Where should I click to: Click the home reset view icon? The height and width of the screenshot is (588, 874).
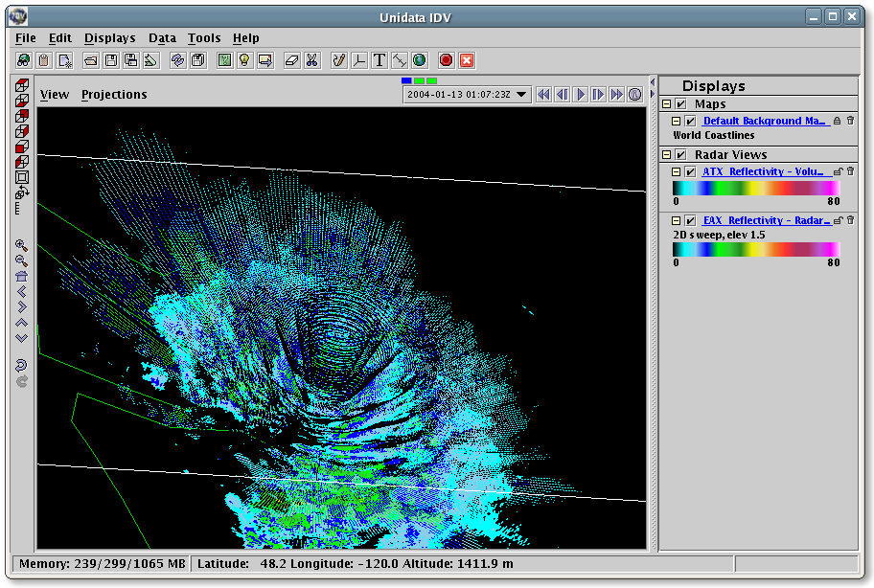pos(21,276)
